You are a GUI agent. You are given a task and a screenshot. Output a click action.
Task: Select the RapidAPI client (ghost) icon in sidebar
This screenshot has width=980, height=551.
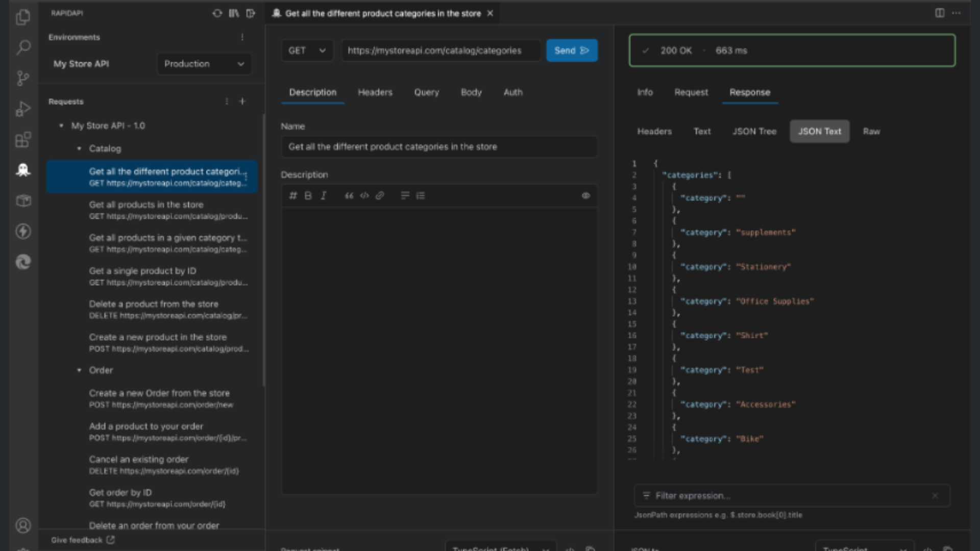click(23, 170)
